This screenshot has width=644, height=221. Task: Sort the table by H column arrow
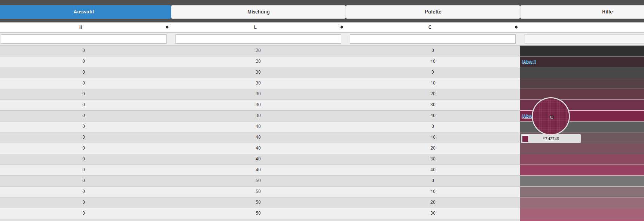(x=167, y=27)
